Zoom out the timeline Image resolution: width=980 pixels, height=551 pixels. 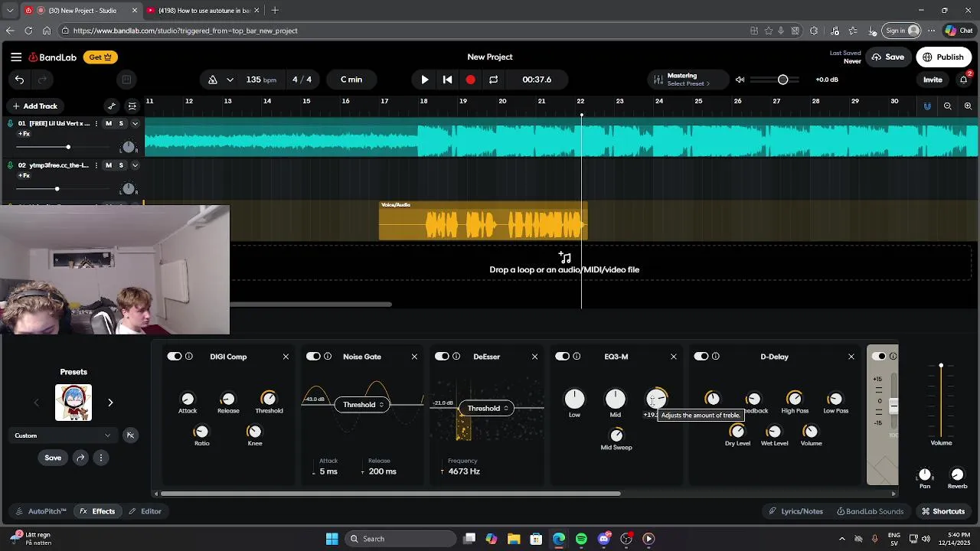[x=948, y=106]
